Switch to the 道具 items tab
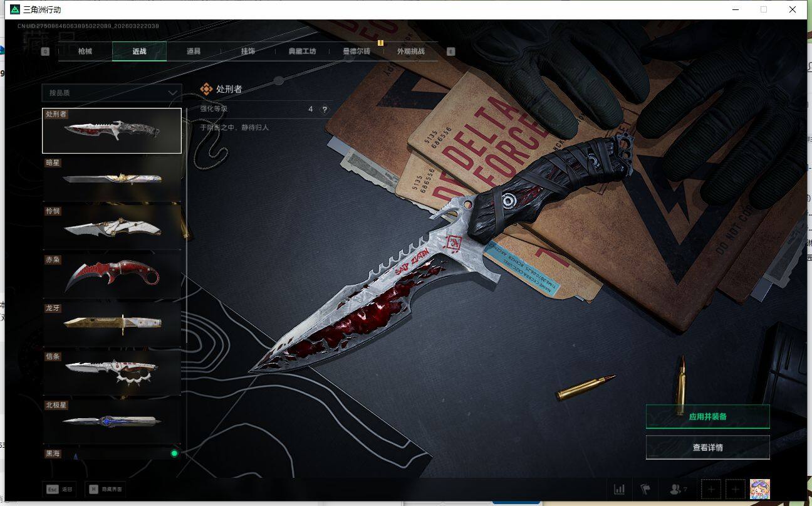 pos(194,51)
